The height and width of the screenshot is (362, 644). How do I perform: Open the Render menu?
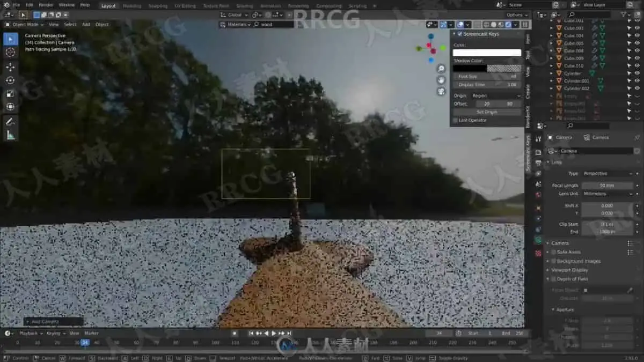coord(46,5)
